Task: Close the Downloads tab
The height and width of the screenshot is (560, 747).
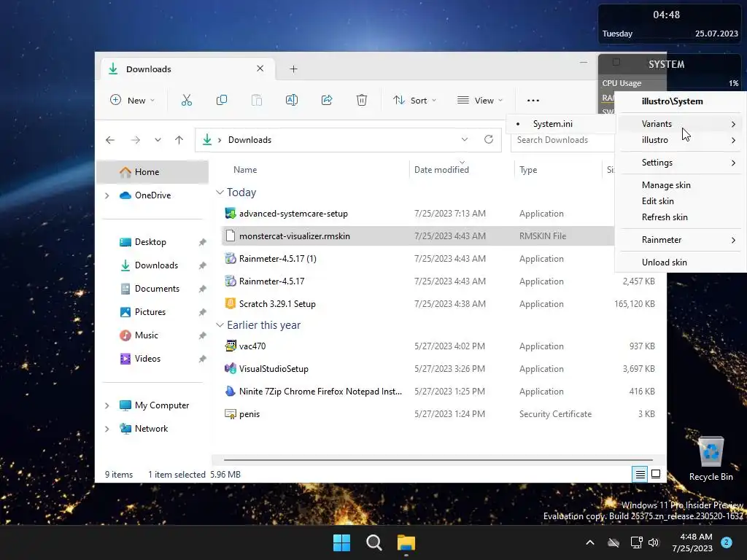Action: click(260, 69)
